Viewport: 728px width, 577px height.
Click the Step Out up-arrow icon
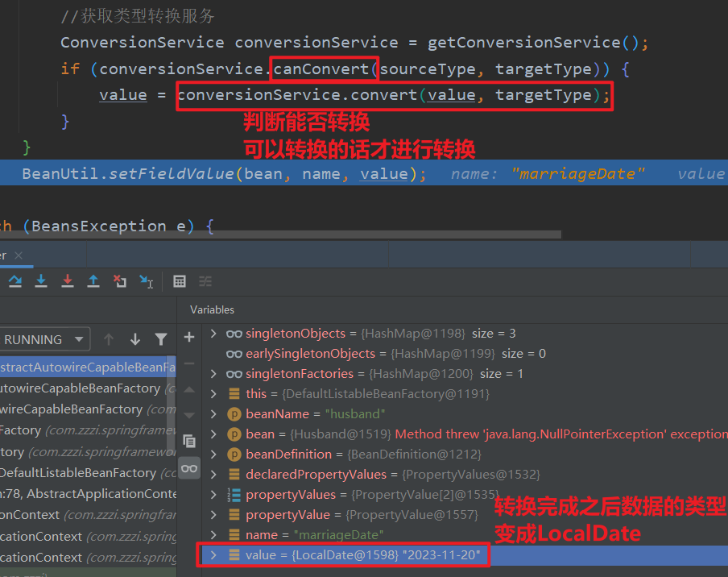[x=93, y=281]
